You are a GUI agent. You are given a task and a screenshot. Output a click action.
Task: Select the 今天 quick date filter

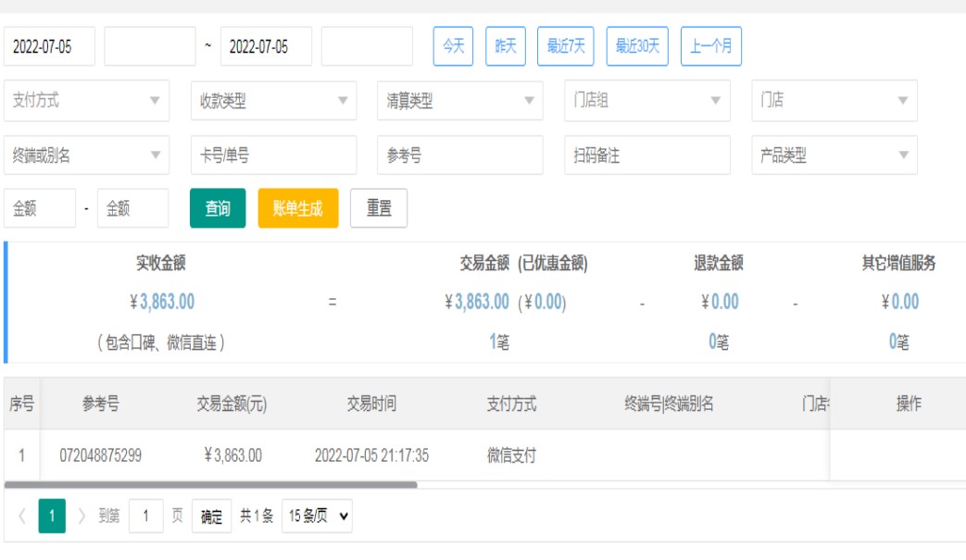click(x=453, y=46)
